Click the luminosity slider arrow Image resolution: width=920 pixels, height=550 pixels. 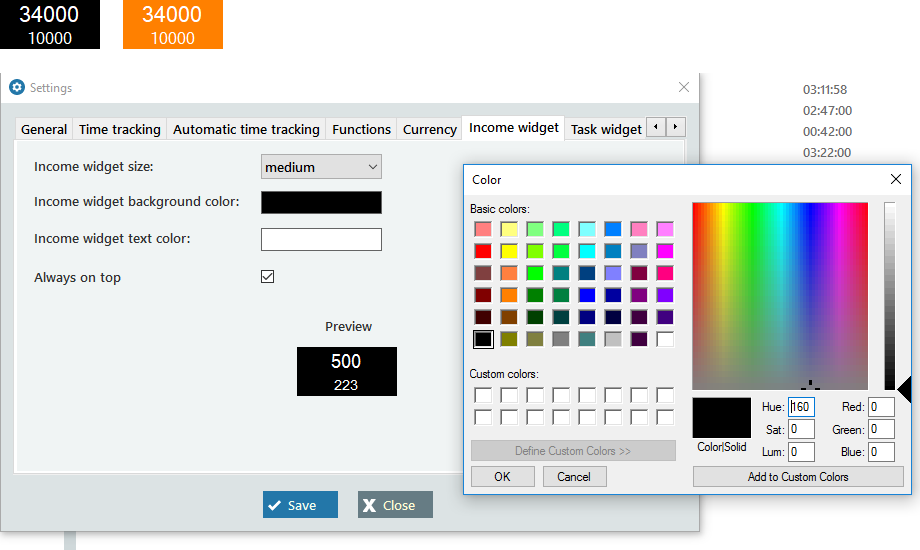(904, 389)
